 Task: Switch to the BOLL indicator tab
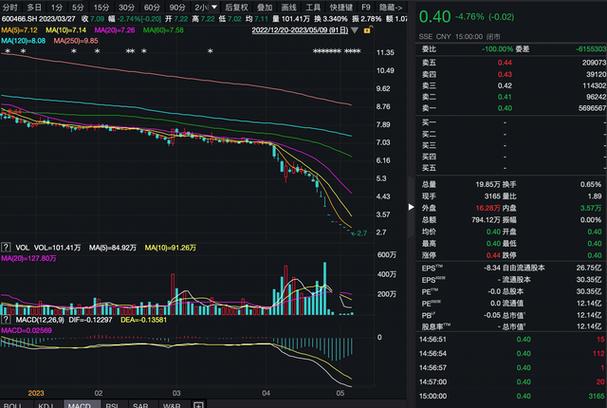click(12, 405)
